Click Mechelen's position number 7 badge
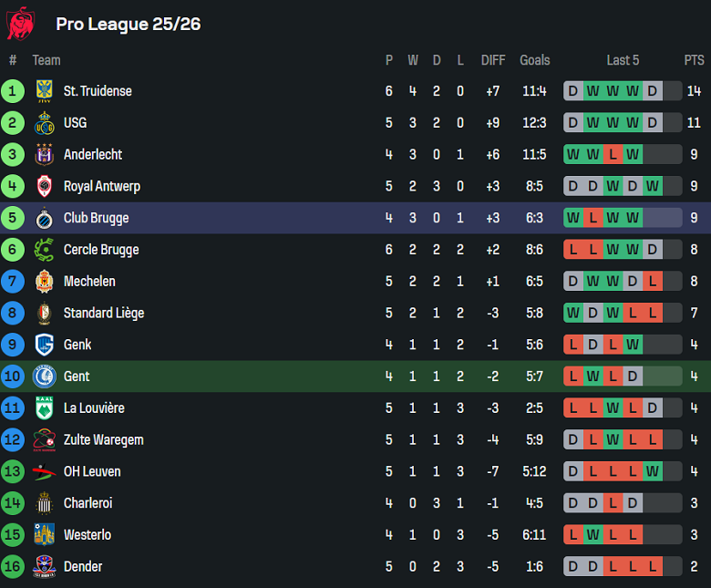711x588 pixels. click(13, 282)
